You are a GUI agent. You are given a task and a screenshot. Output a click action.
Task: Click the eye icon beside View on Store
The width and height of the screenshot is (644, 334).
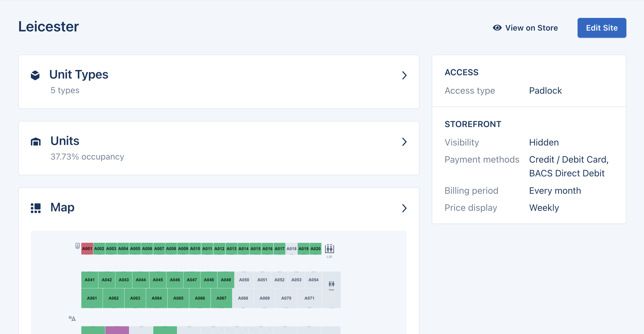(x=497, y=28)
